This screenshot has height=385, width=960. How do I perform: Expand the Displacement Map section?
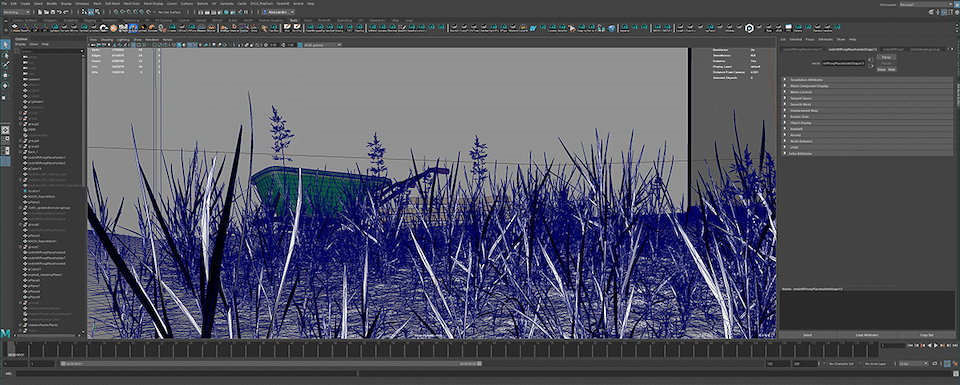click(x=868, y=110)
